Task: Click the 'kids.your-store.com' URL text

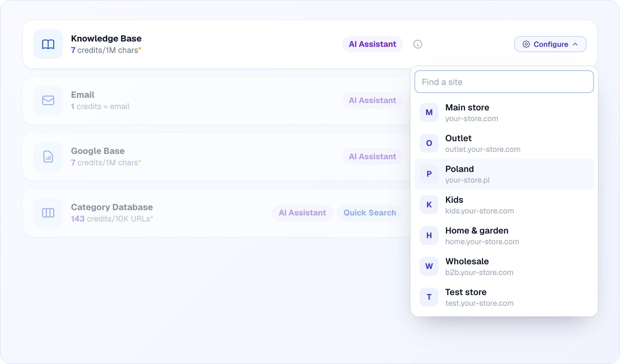Action: [x=479, y=211]
